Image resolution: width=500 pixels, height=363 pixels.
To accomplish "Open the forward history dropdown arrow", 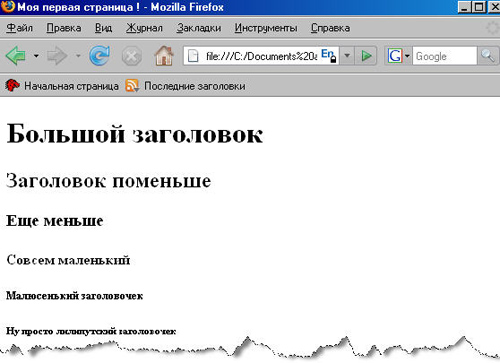I will coord(78,56).
